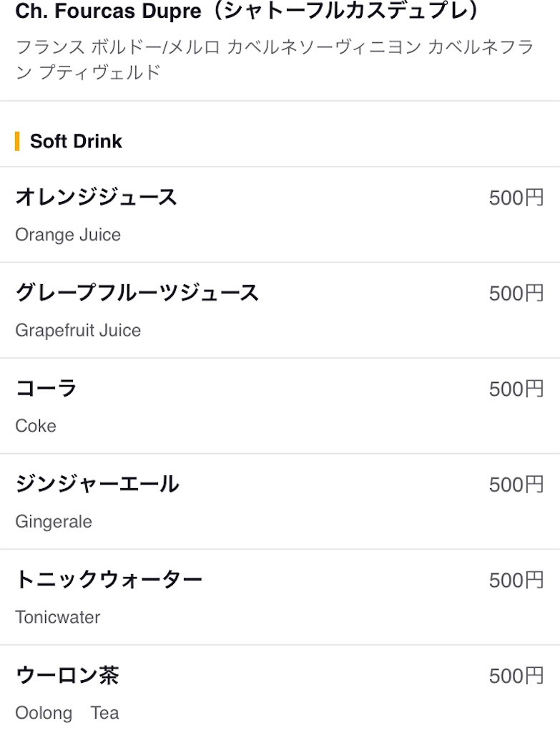
Task: Click the orange Soft Drink section marker
Action: click(17, 141)
